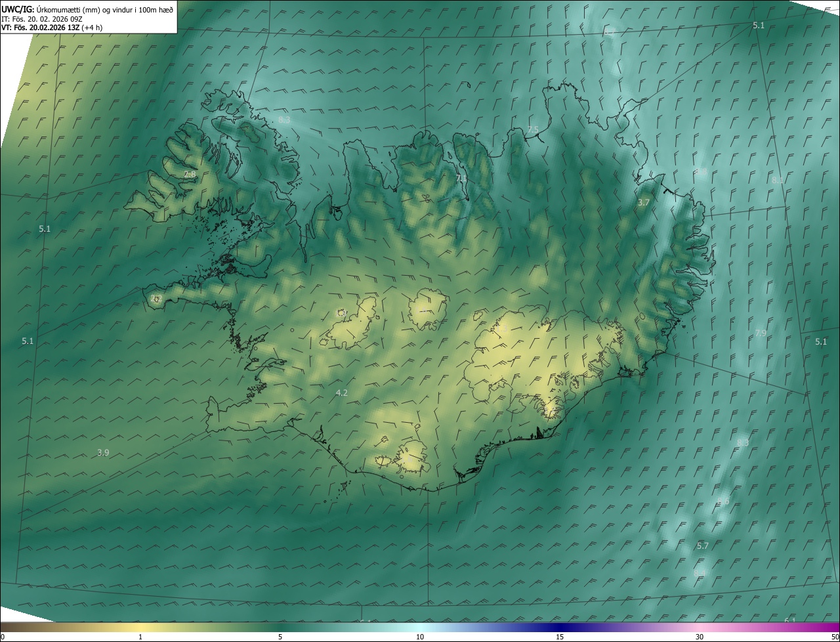This screenshot has width=840, height=642.
Task: Click the valid time "VT: Fös. 20.02.2026 13Z (+4 h)"
Action: point(53,28)
